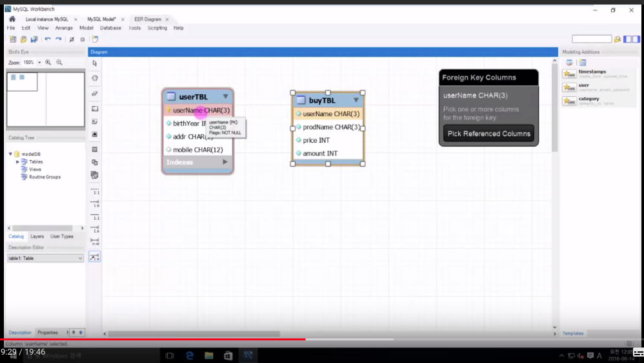This screenshot has height=363, width=644.
Task: Select the hand pan tool
Action: pyautogui.click(x=95, y=78)
